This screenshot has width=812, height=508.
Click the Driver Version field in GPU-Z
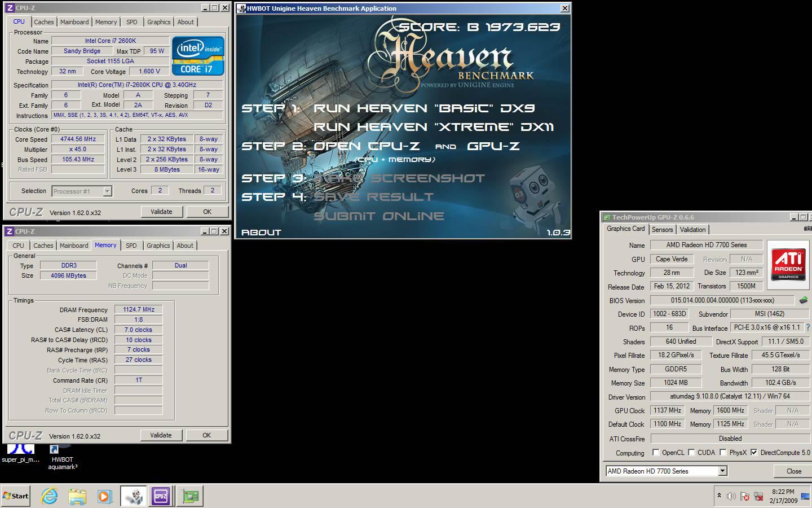pyautogui.click(x=730, y=396)
